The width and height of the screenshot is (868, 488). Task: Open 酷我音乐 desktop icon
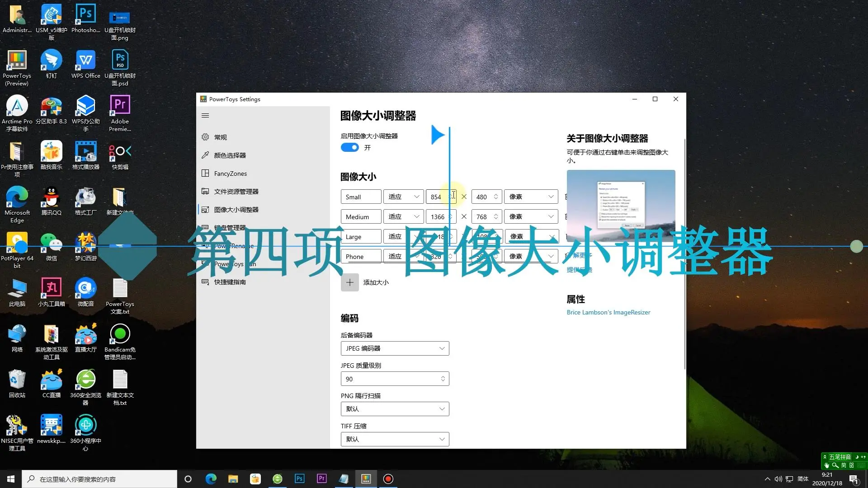[x=52, y=155]
